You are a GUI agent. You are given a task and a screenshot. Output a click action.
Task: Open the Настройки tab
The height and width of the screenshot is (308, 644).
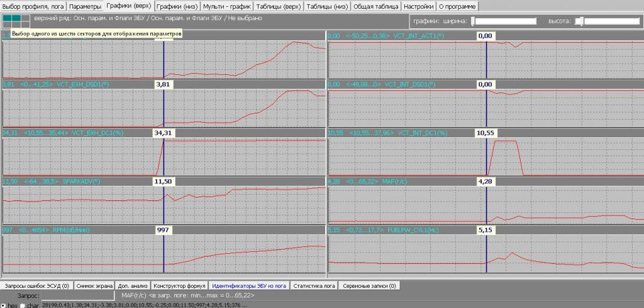(418, 6)
